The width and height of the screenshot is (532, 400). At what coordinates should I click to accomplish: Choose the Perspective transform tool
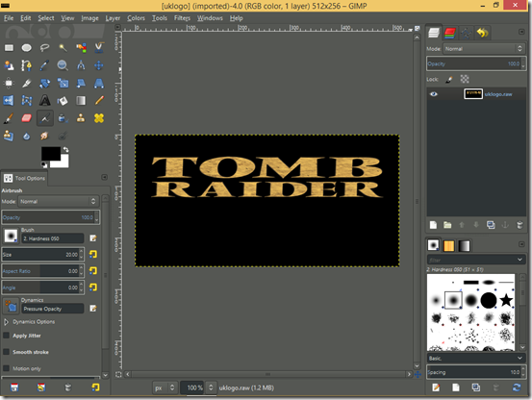pos(99,83)
